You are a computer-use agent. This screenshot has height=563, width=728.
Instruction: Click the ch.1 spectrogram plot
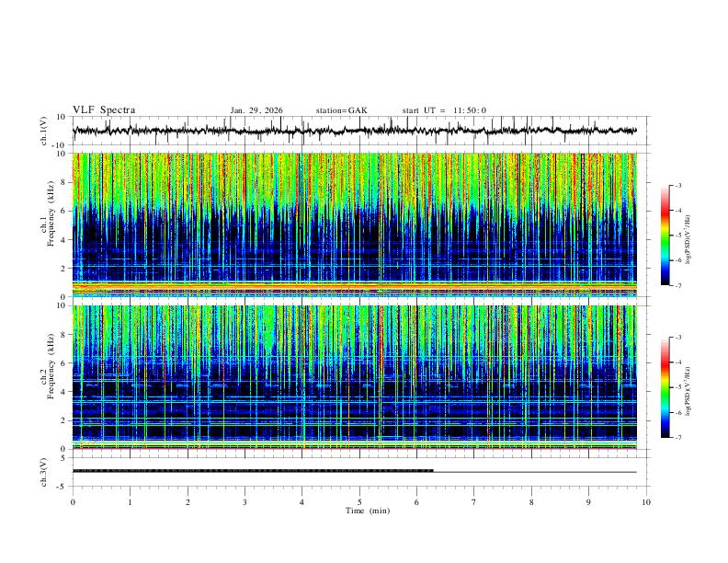[x=354, y=224]
